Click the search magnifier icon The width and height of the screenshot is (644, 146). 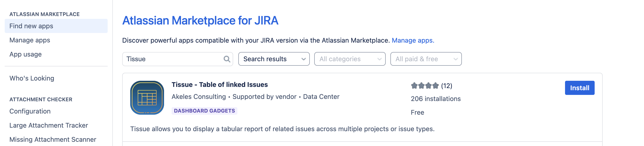pos(227,59)
